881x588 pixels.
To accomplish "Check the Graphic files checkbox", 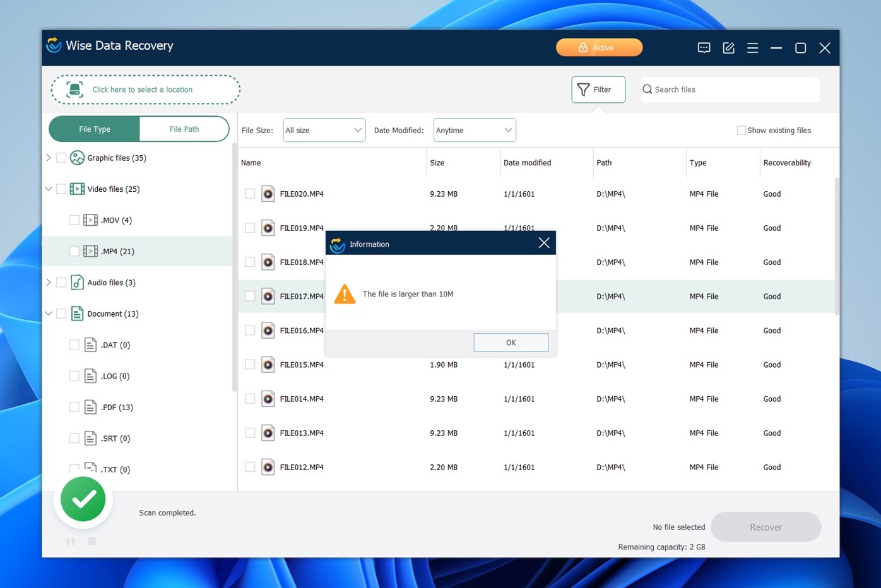I will 61,158.
